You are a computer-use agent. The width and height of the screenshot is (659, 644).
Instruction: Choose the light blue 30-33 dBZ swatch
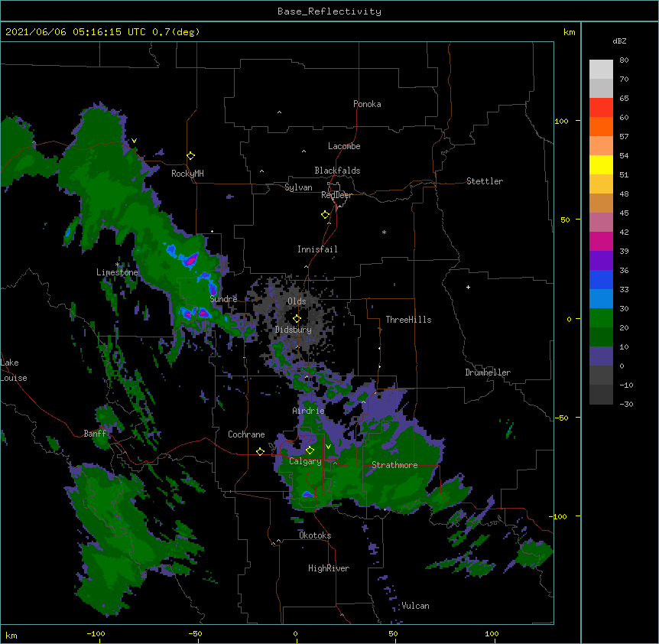(x=601, y=299)
